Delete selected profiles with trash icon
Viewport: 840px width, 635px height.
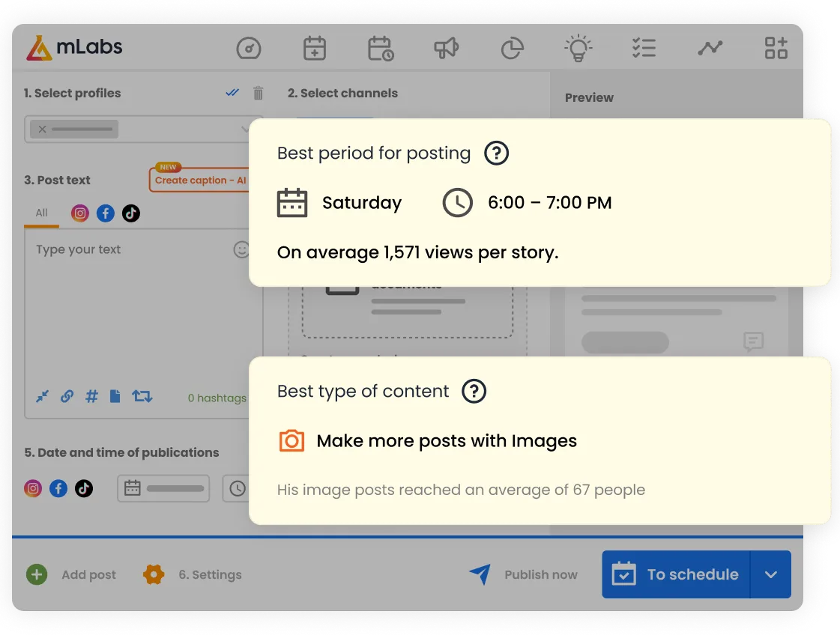(258, 93)
